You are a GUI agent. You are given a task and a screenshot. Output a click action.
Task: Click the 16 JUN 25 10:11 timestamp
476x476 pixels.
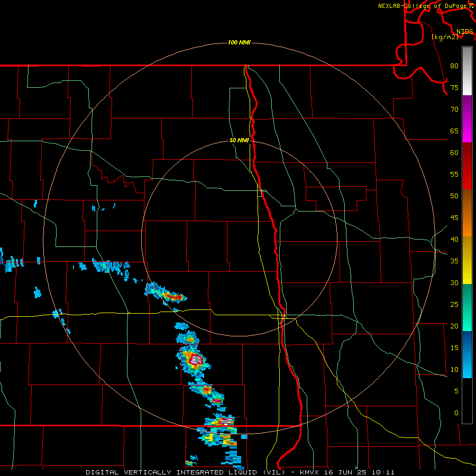coord(360,472)
